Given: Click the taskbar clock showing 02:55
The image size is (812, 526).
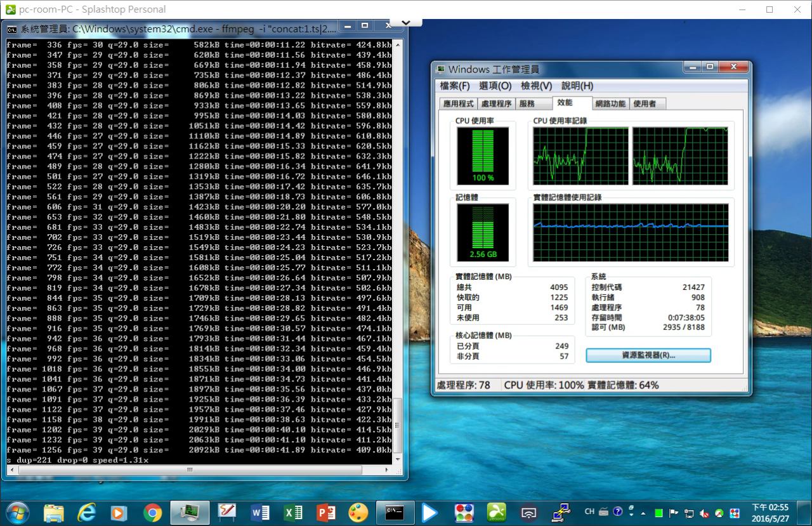Looking at the screenshot, I should coord(769,512).
